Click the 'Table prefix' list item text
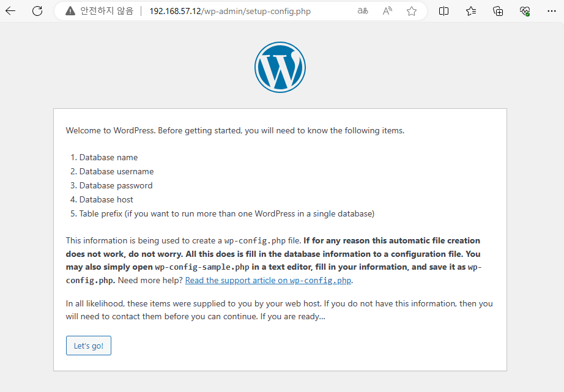564x392 pixels. [x=226, y=213]
